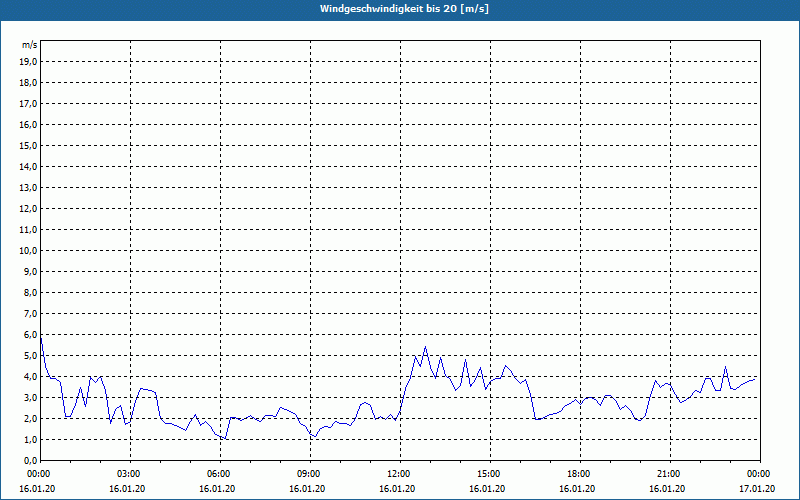Screen dimensions: 800x500
Task: Click the 06:00 time axis label
Action: (220, 474)
